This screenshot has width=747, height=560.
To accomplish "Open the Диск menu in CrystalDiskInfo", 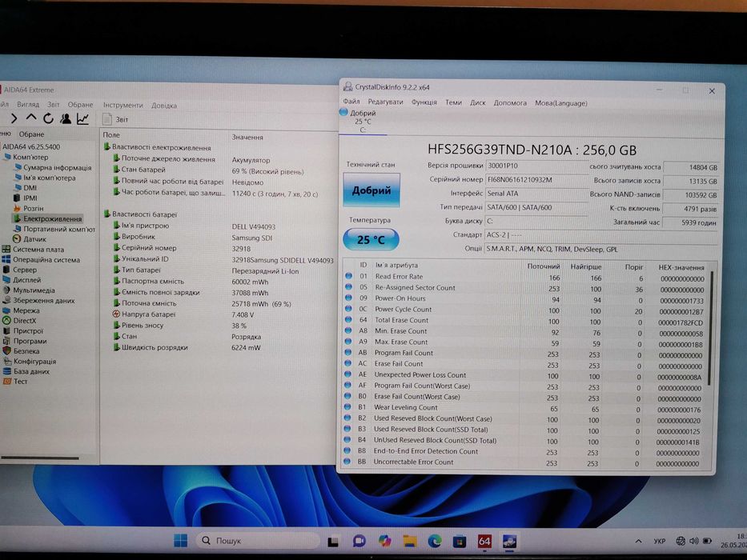I will click(x=477, y=102).
